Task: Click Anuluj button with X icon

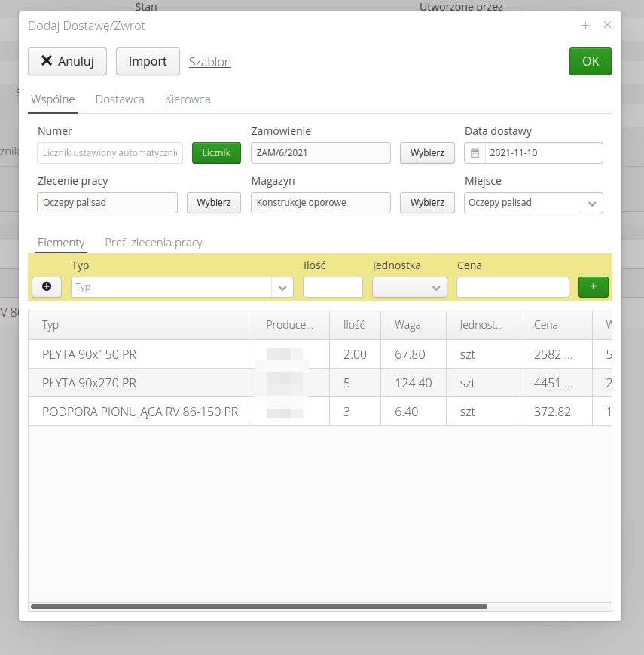Action: 67,62
